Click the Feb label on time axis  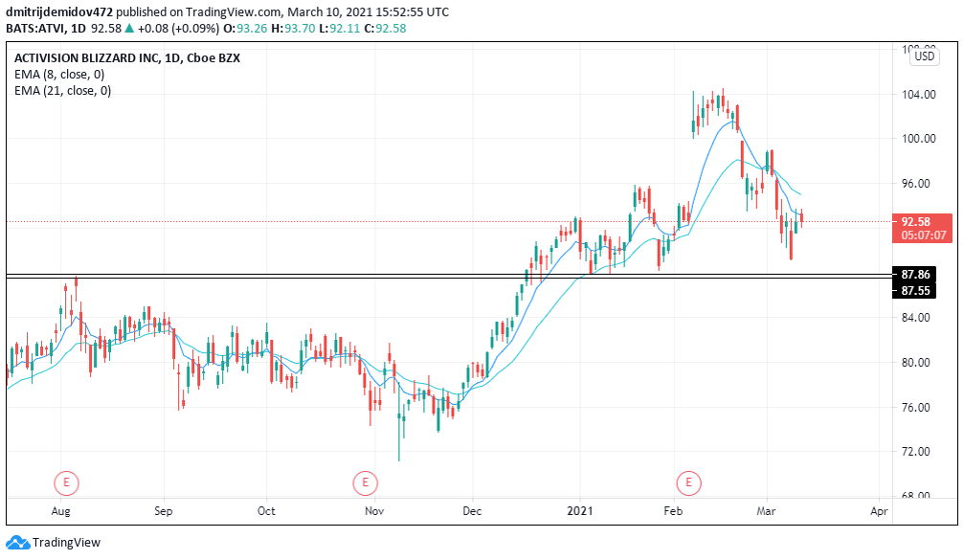point(673,511)
